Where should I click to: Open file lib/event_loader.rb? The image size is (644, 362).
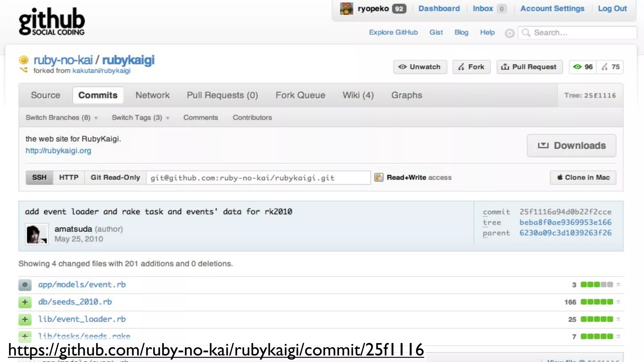tap(82, 319)
